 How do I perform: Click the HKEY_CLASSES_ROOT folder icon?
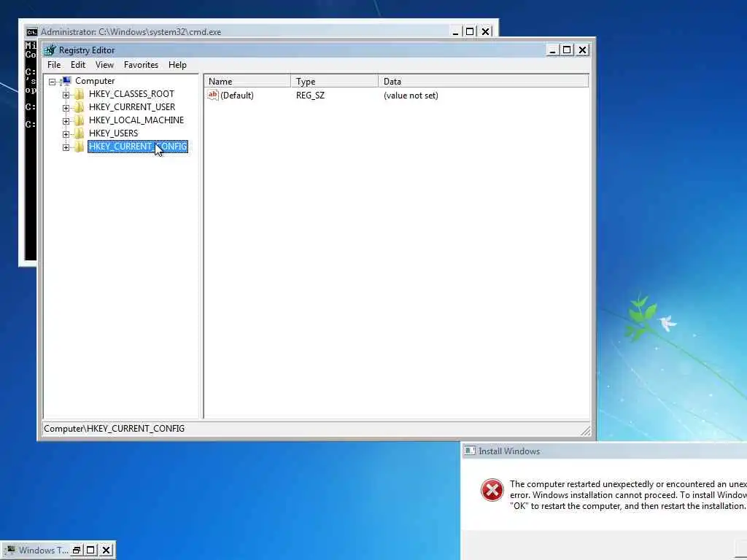pos(80,94)
